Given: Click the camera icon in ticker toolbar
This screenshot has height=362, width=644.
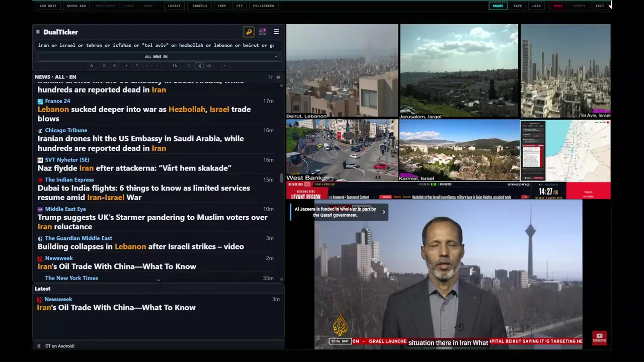Looking at the screenshot, I should [x=209, y=66].
